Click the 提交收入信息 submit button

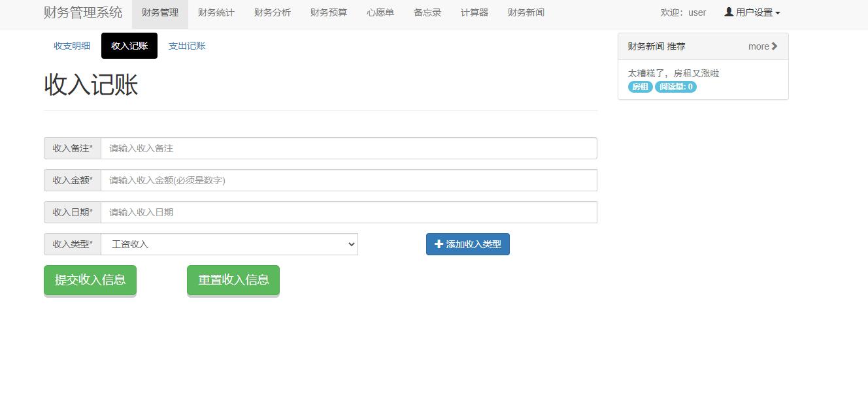(x=90, y=279)
